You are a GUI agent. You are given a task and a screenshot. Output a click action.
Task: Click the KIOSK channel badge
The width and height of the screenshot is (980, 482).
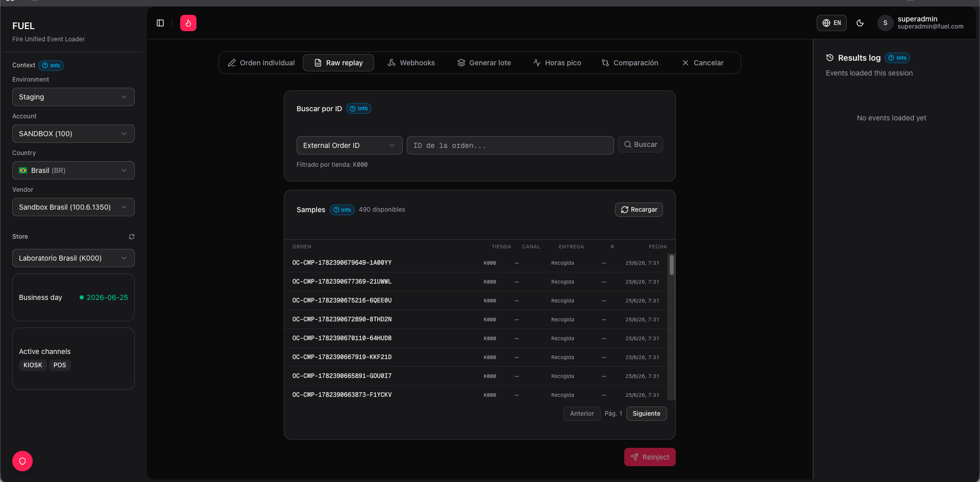point(33,365)
